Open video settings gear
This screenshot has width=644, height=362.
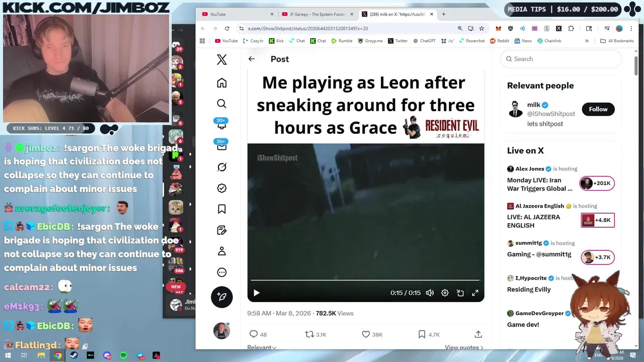tap(445, 293)
